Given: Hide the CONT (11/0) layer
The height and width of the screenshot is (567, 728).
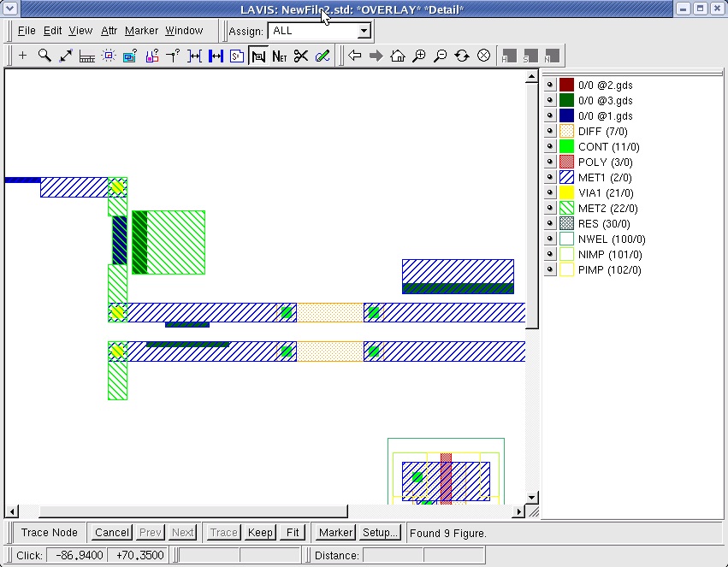Looking at the screenshot, I should (x=550, y=146).
